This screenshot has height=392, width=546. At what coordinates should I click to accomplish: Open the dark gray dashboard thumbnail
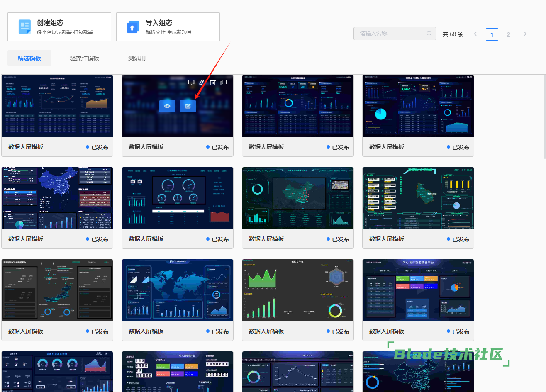[x=57, y=290]
